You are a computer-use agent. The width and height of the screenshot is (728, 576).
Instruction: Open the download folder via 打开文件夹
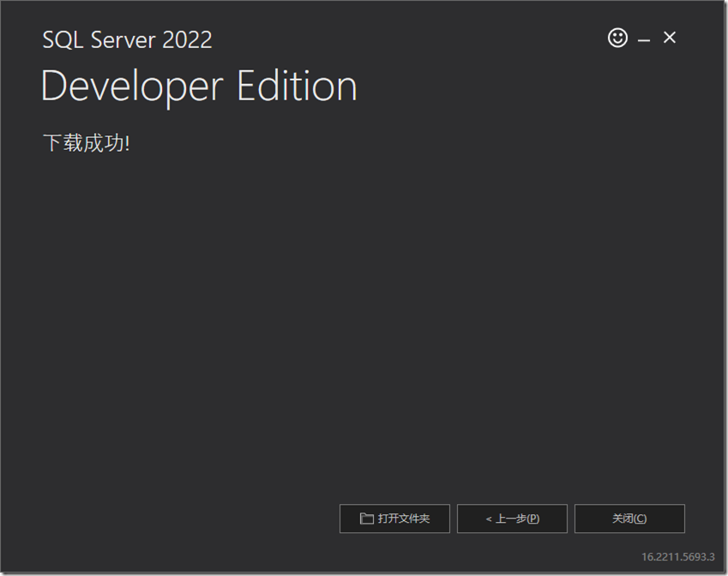click(x=394, y=519)
